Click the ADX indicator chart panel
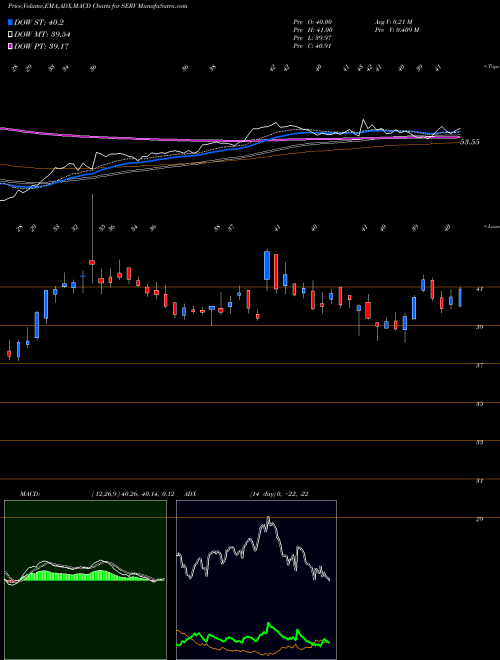 256,580
